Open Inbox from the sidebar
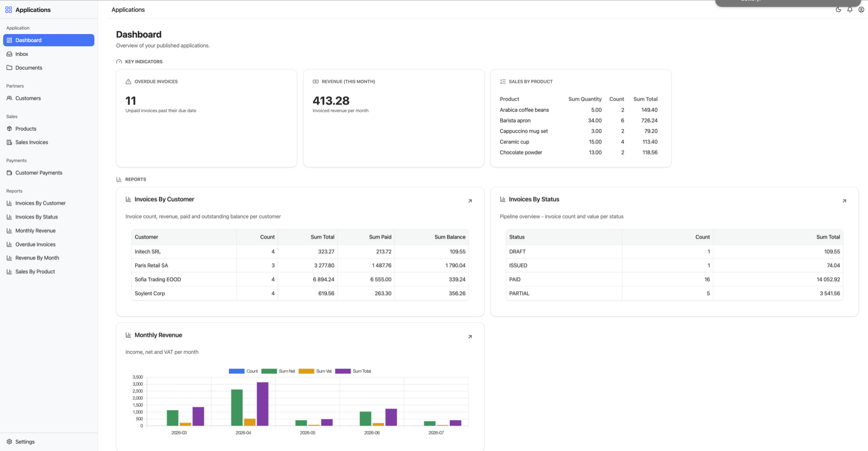This screenshot has height=451, width=868. (49, 54)
